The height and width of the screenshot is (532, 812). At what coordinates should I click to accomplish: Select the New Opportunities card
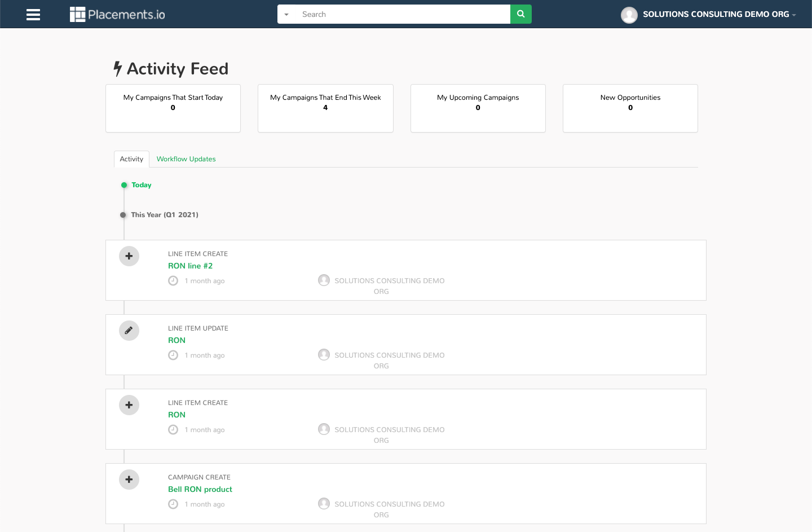630,108
